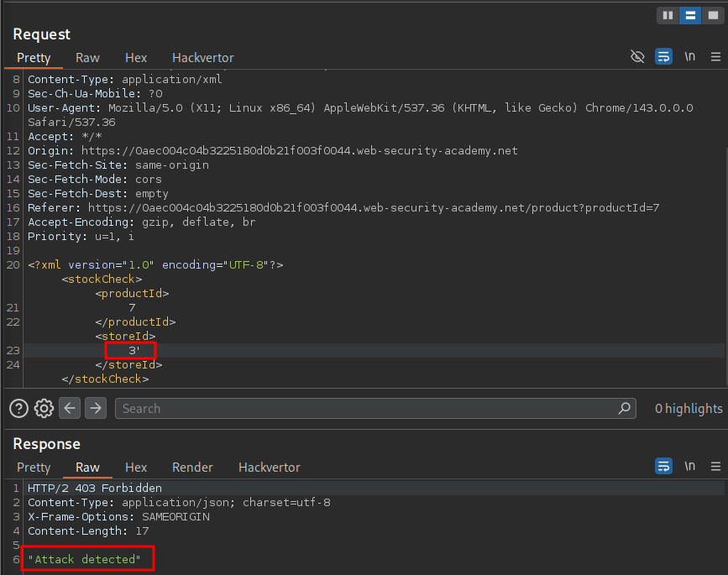Go to previous search match arrow
The image size is (728, 575).
pyautogui.click(x=70, y=408)
